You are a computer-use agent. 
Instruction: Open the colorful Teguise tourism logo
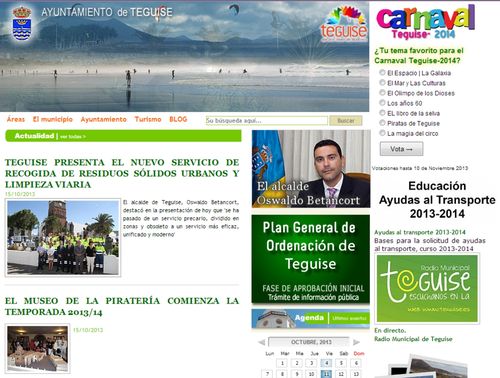click(x=344, y=24)
